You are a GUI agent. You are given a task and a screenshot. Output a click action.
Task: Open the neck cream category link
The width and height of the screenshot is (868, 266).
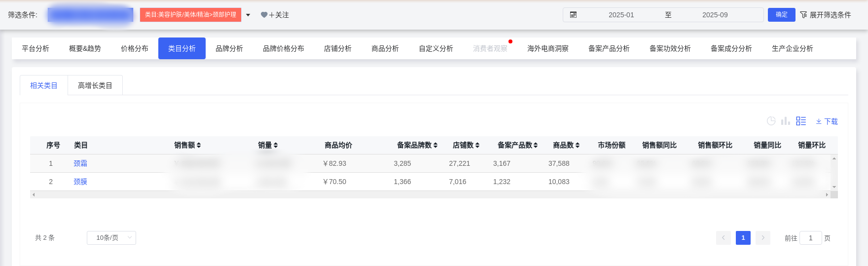click(80, 163)
